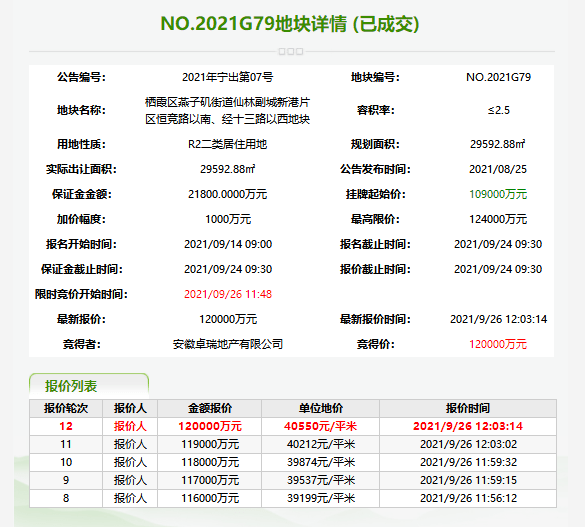This screenshot has width=585, height=527.
Task: Click the red timed bidding start 2021/09/26 11:48
Action: click(228, 294)
